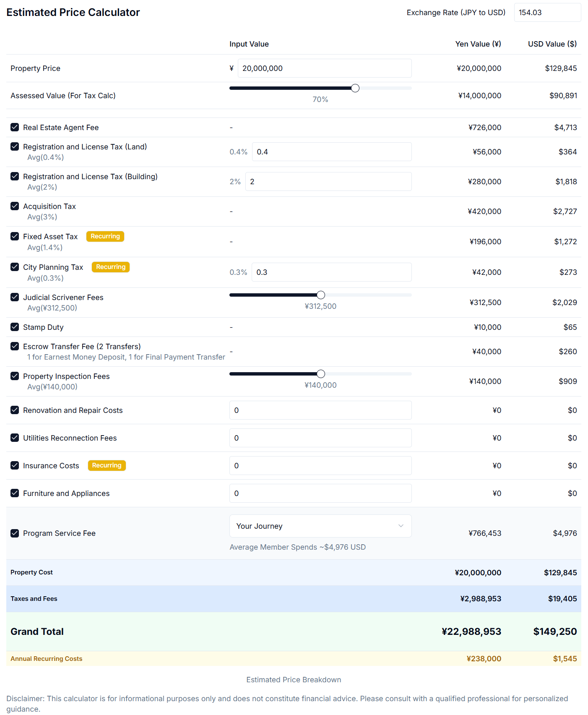Screen dimensions: 588x715
Task: Open the Your Journey dropdown
Action: [320, 526]
